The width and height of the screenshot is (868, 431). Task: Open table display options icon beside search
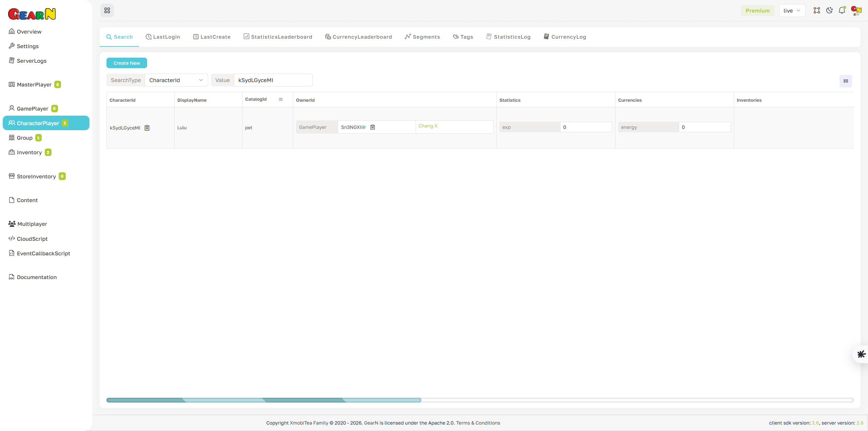click(846, 81)
